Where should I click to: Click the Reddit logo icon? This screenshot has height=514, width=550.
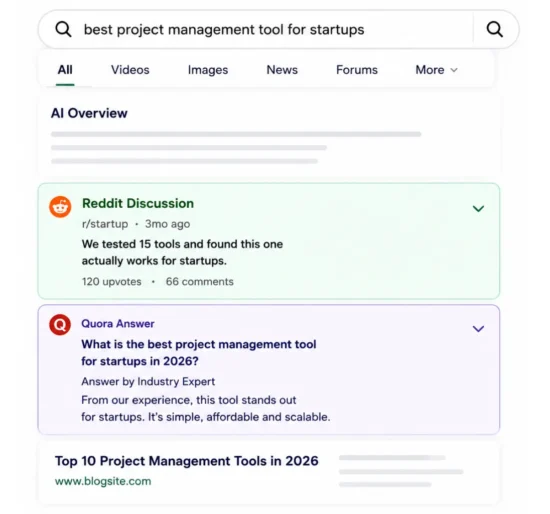(60, 207)
